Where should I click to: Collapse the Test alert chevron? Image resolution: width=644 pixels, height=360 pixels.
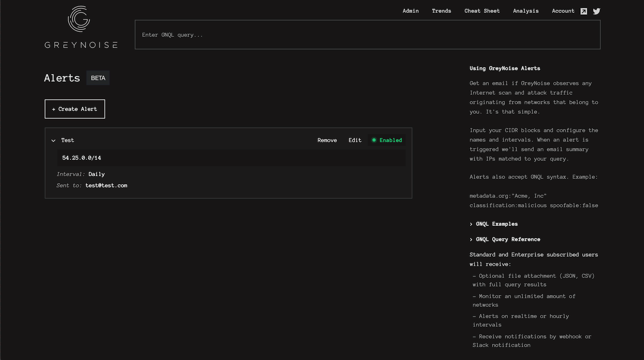coord(53,141)
